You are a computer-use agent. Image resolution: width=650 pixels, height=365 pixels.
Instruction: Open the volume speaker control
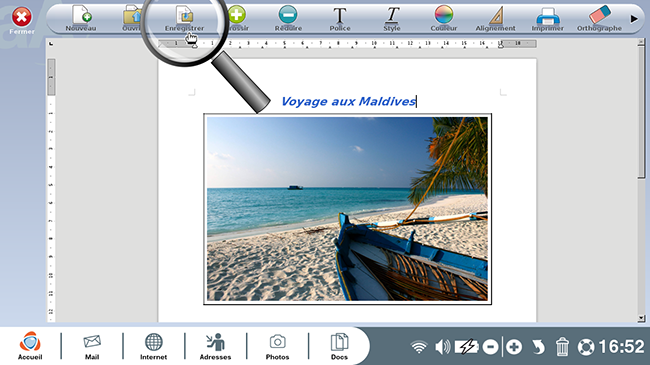pos(443,347)
